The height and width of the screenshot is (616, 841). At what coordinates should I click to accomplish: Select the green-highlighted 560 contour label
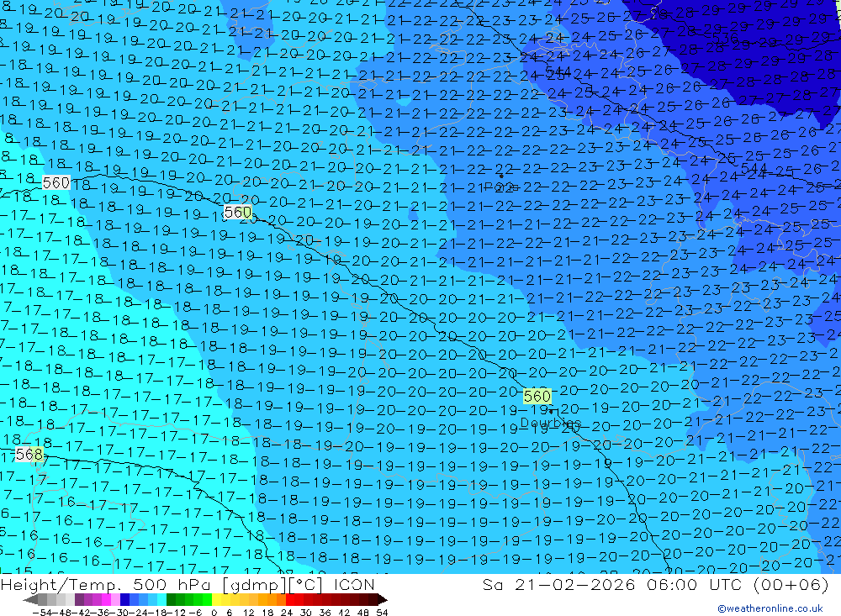point(537,396)
